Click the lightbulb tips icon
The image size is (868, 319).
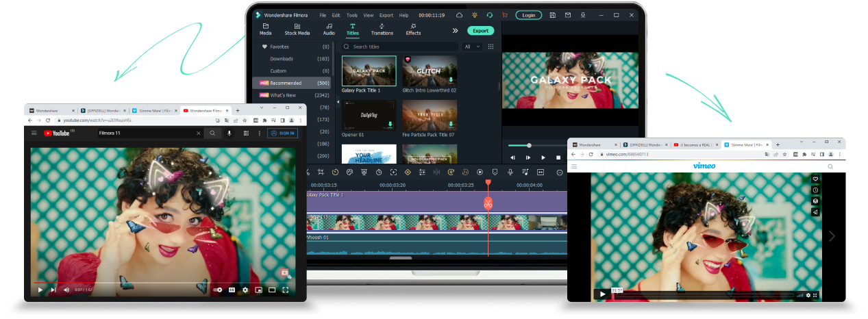[x=475, y=15]
